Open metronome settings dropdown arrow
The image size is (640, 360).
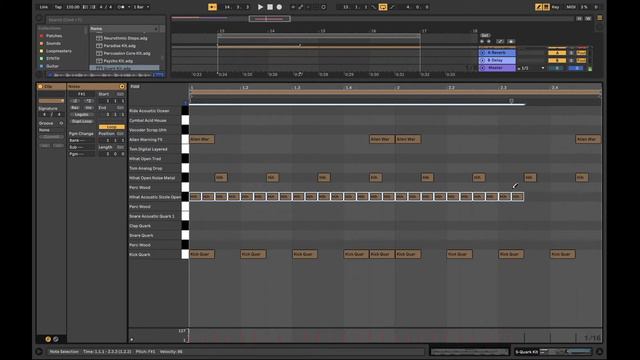pos(129,7)
